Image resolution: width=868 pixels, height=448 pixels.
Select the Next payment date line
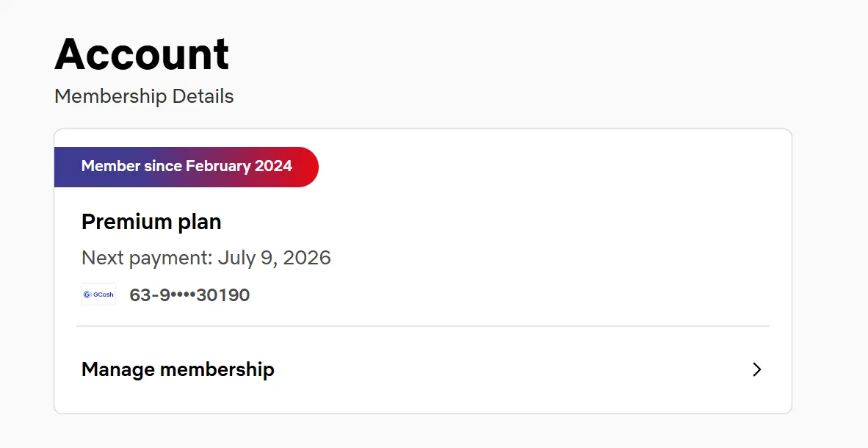click(206, 258)
